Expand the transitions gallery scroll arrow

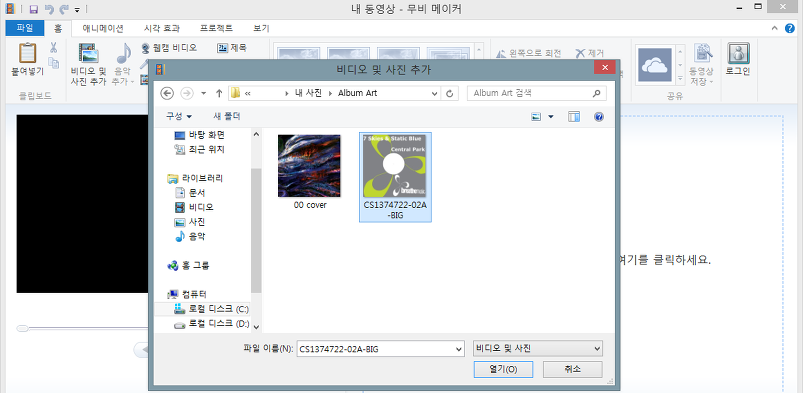point(479,50)
